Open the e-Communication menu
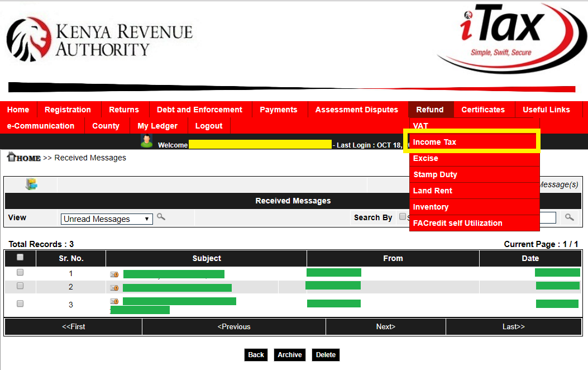588x370 pixels. coord(41,126)
